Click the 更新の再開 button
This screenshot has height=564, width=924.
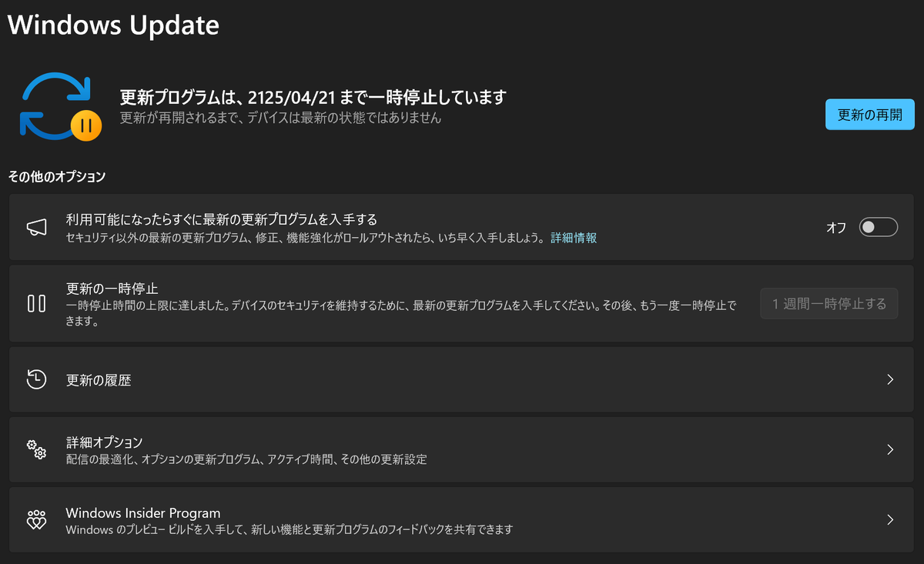(x=869, y=114)
